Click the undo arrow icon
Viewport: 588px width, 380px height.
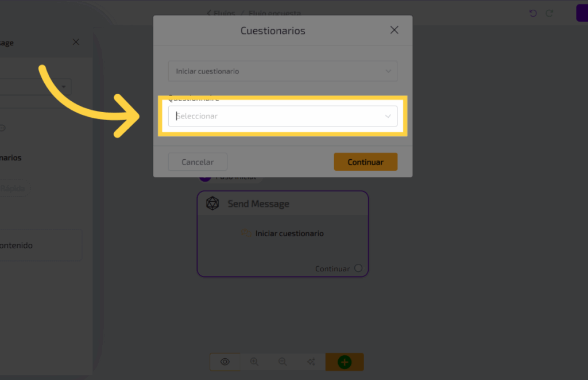point(533,13)
